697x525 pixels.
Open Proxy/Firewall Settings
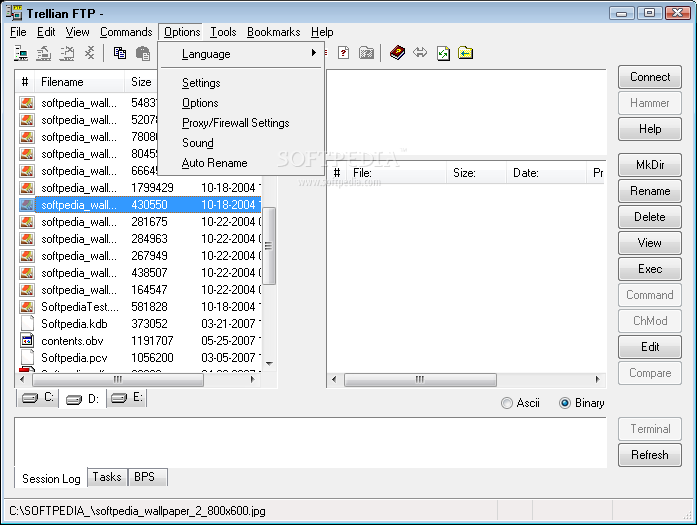click(x=240, y=123)
